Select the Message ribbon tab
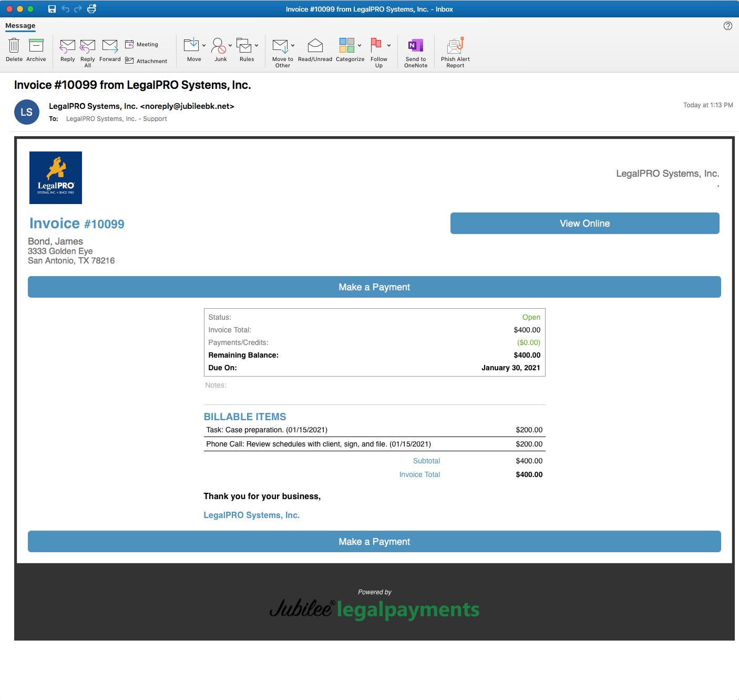The image size is (739, 700). pos(20,26)
